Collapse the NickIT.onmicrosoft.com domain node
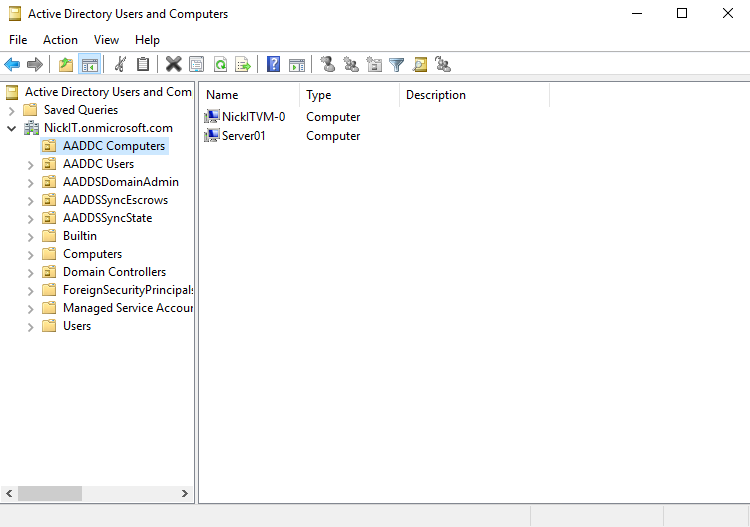Screen dimensions: 750x527 12,128
